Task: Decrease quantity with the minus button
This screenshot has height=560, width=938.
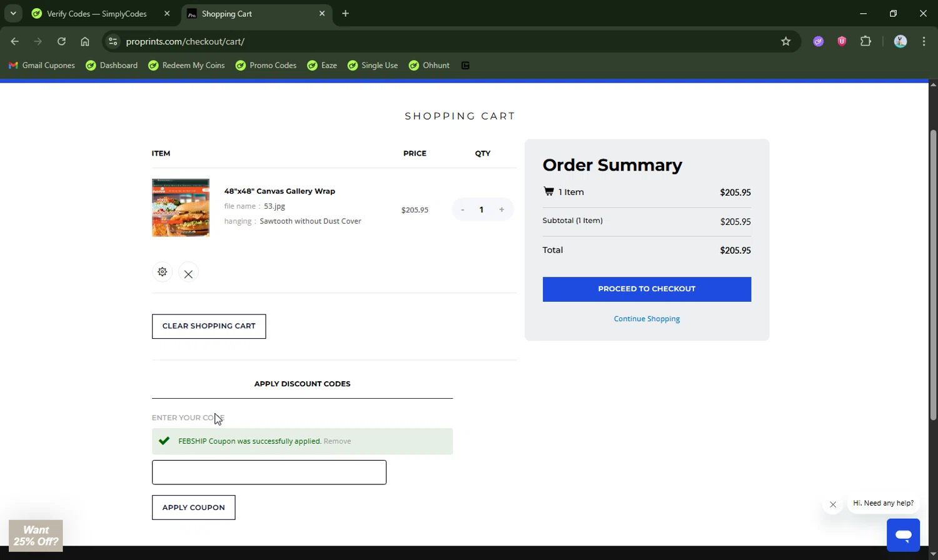Action: click(462, 209)
